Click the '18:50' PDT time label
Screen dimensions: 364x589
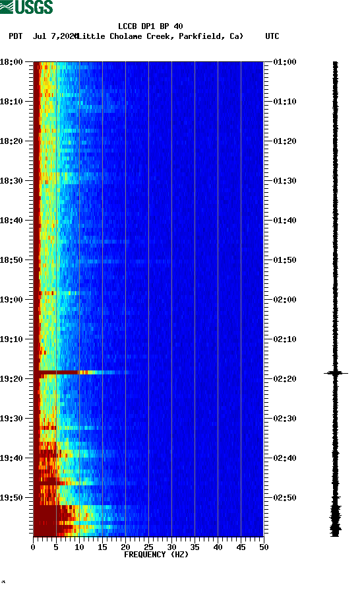coord(11,260)
